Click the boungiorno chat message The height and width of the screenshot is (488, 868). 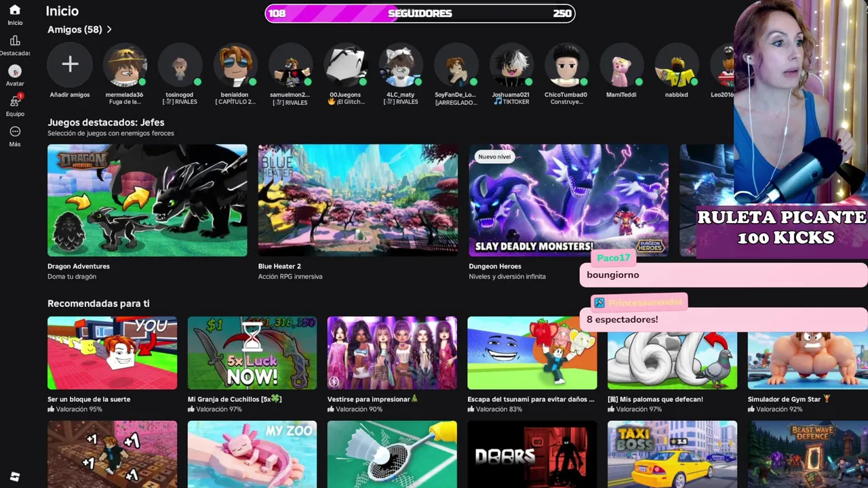click(613, 274)
